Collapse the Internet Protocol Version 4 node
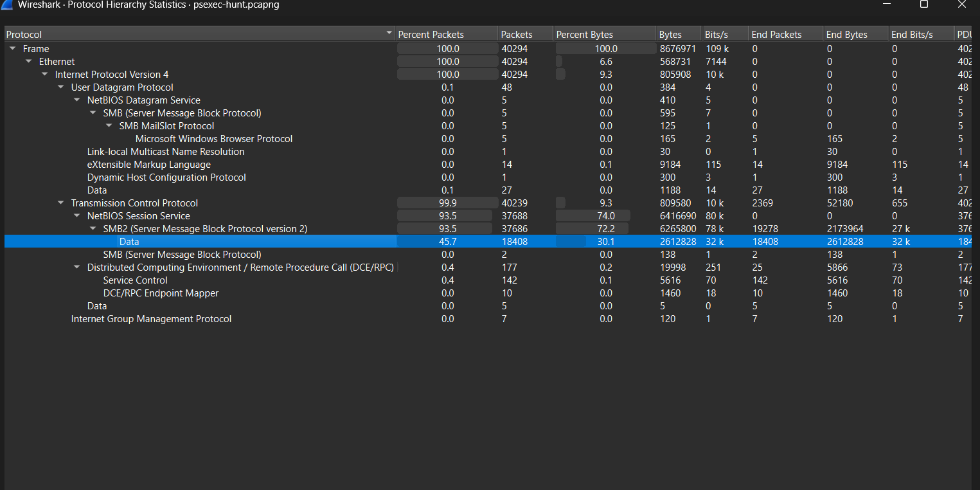980x490 pixels. [x=45, y=75]
